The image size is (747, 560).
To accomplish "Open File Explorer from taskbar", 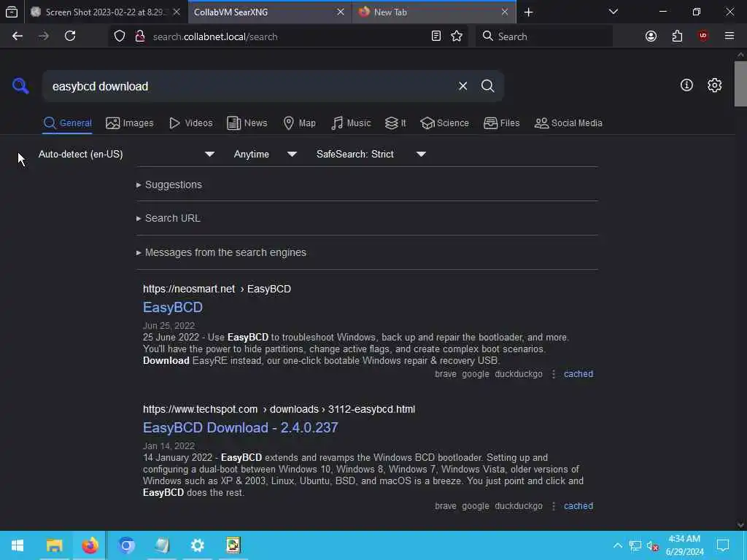I will (54, 545).
